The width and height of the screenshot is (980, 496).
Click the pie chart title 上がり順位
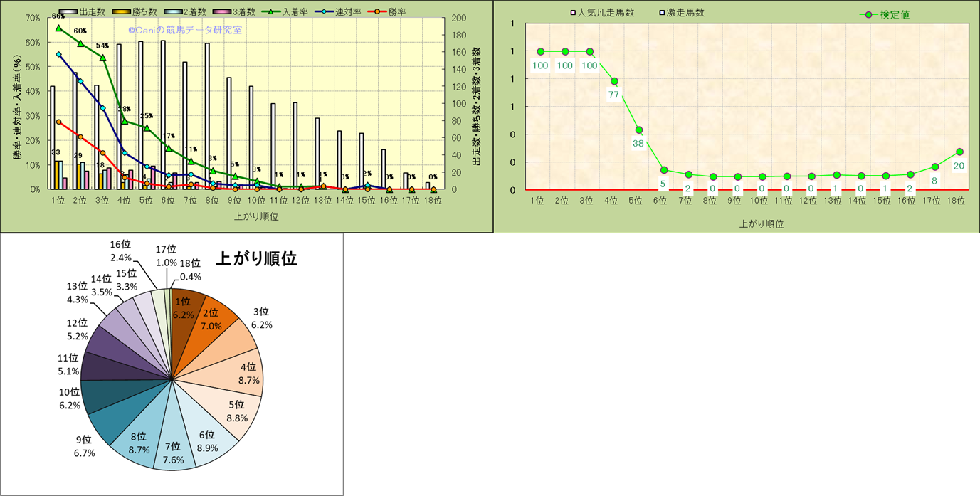[255, 259]
